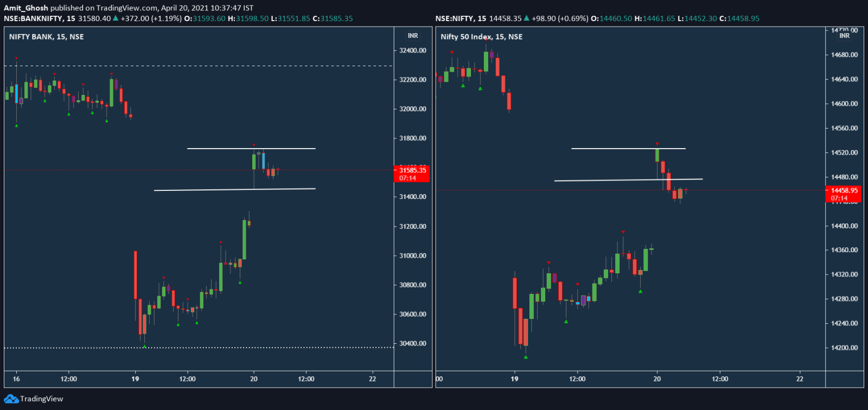
Task: Click the 30800.00 price axis label
Action: pos(413,285)
